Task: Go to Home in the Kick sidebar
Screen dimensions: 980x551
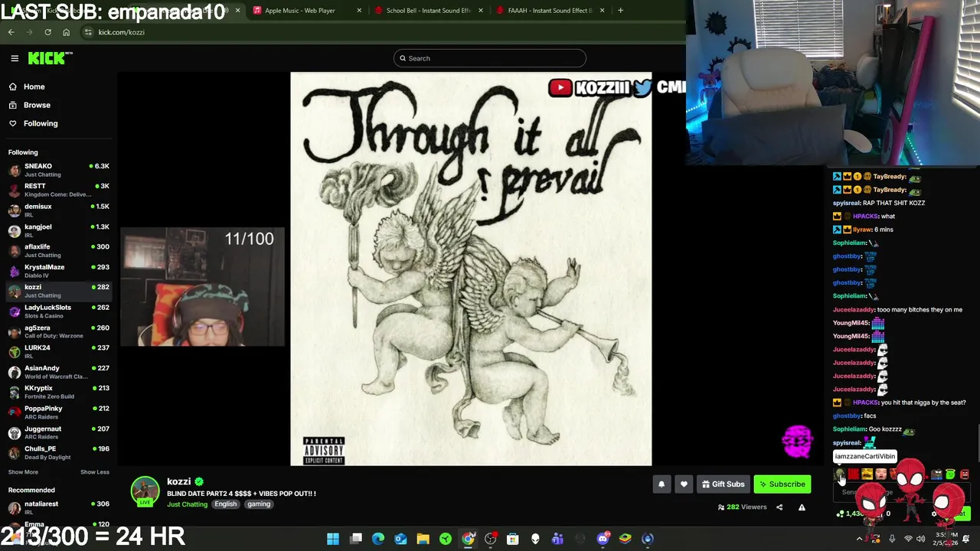Action: point(58,86)
